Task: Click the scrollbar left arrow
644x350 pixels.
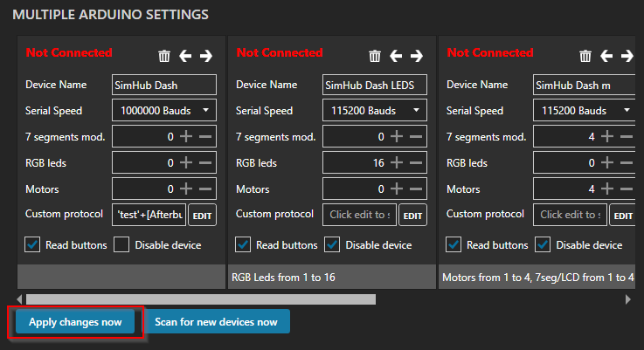Action: pos(20,299)
